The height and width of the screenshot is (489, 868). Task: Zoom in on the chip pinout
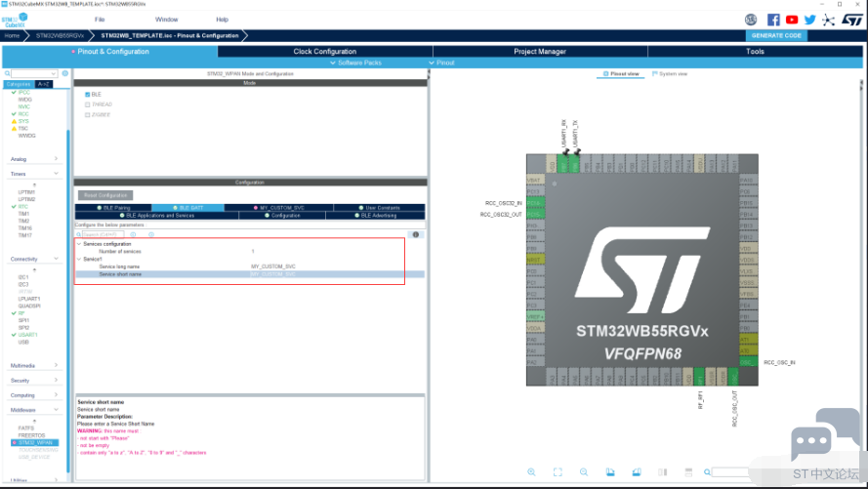click(x=531, y=471)
